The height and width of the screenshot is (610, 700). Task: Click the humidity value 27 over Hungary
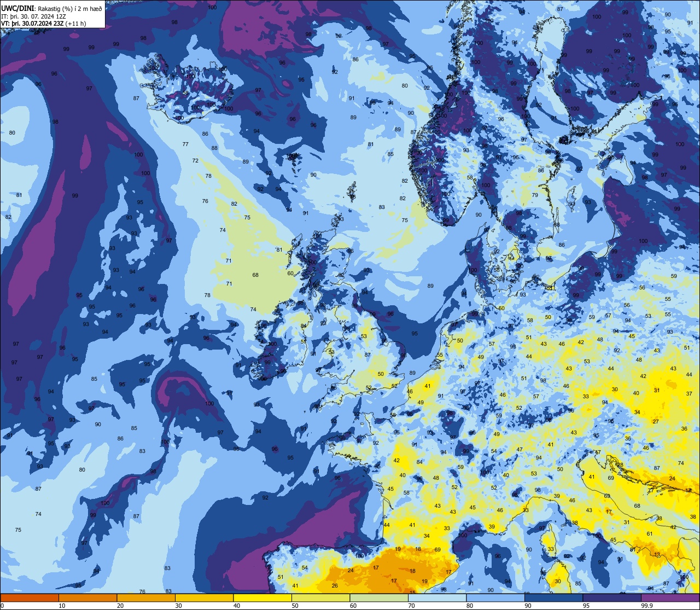point(656,422)
